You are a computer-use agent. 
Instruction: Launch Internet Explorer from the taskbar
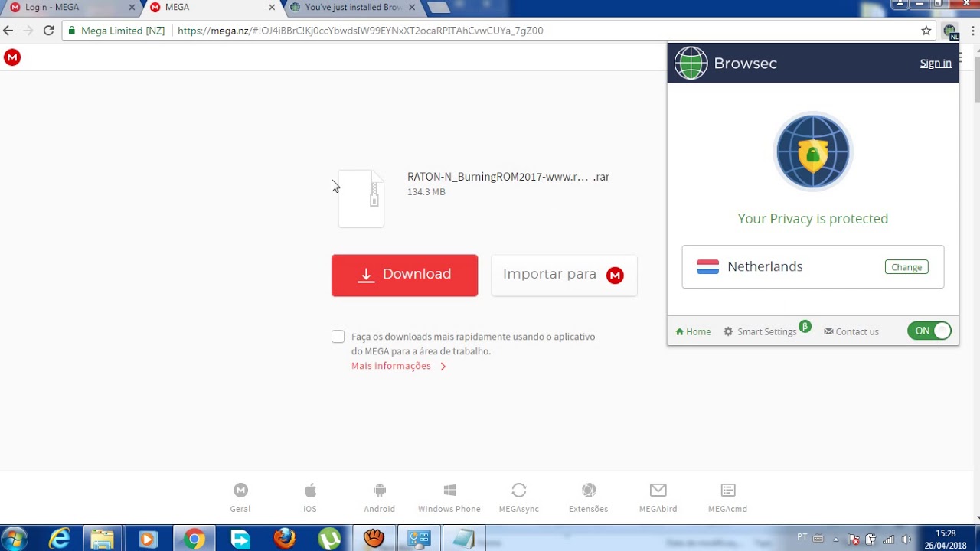click(x=59, y=539)
